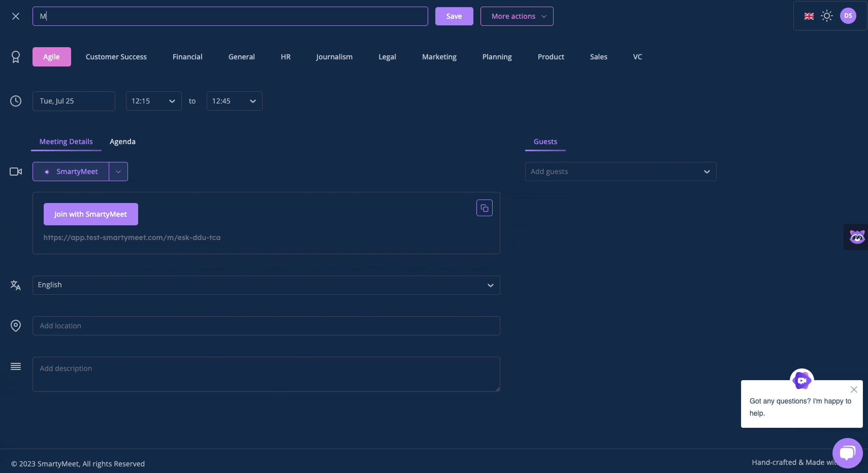This screenshot has height=473, width=868.
Task: Select the Customer Success category
Action: point(116,57)
